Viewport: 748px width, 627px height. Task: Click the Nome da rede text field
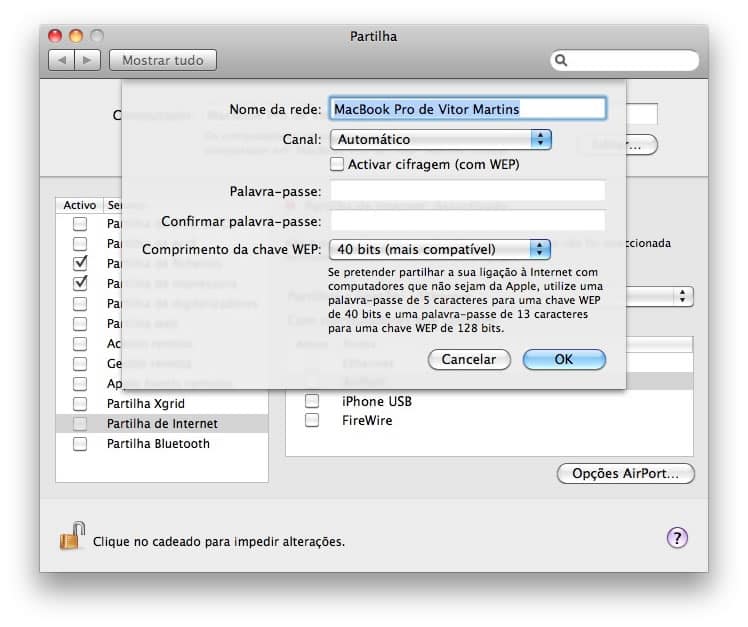(x=468, y=109)
